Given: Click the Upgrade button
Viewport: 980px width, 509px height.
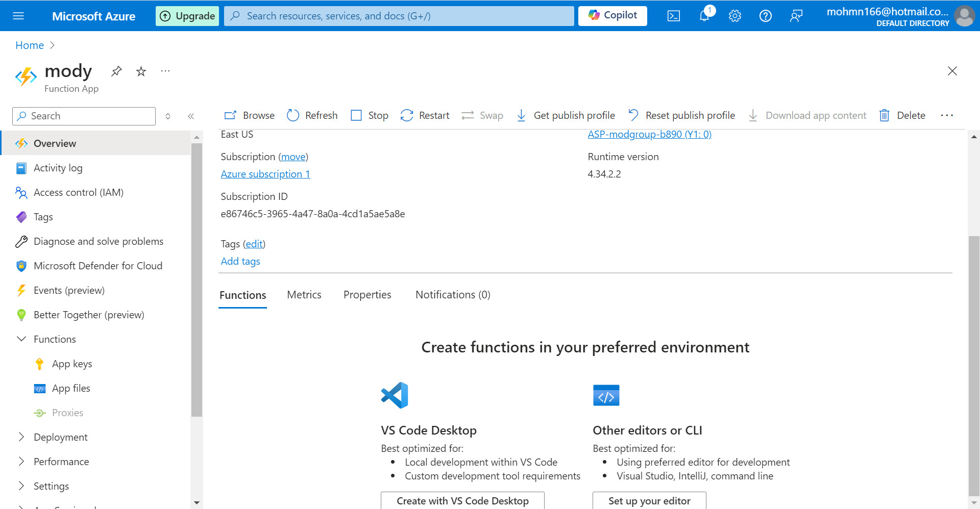Looking at the screenshot, I should [x=187, y=16].
